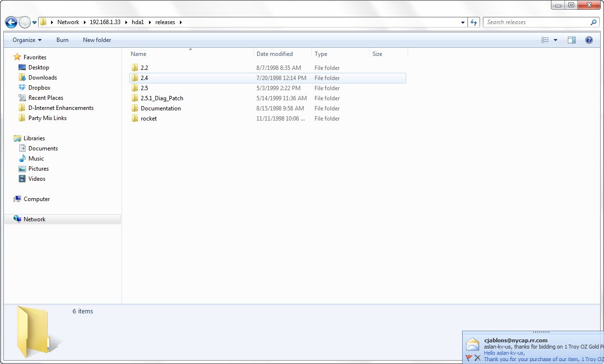Toggle the preview pane icon

[x=571, y=40]
